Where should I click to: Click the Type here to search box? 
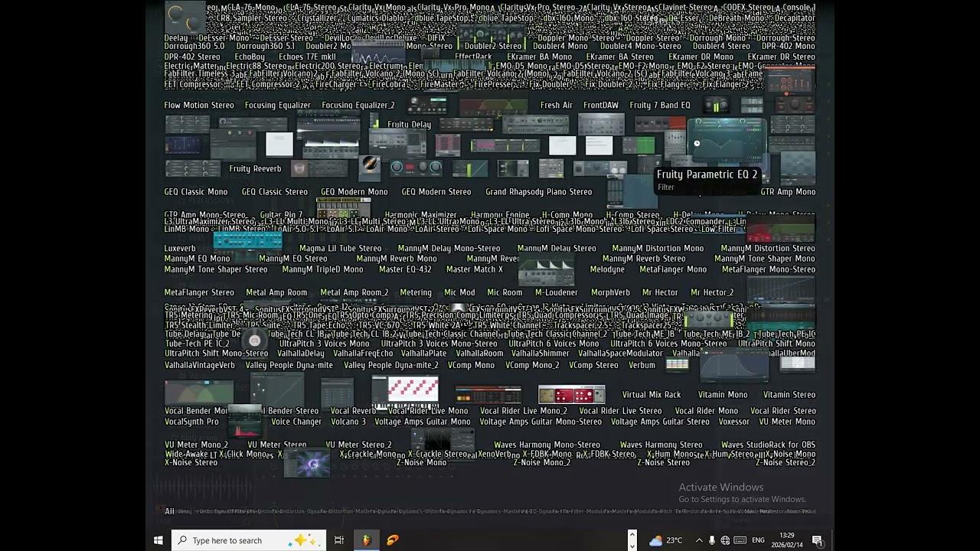click(249, 540)
